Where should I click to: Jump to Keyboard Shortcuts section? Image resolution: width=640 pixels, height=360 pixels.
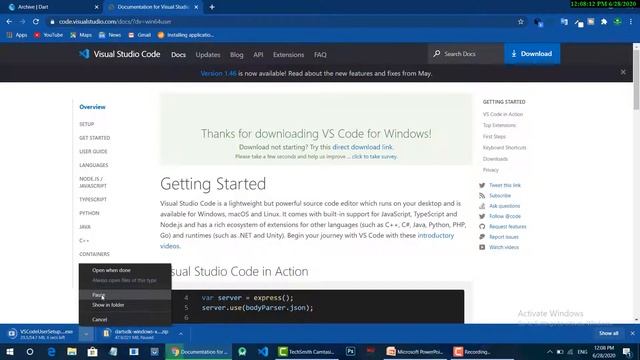click(x=504, y=147)
